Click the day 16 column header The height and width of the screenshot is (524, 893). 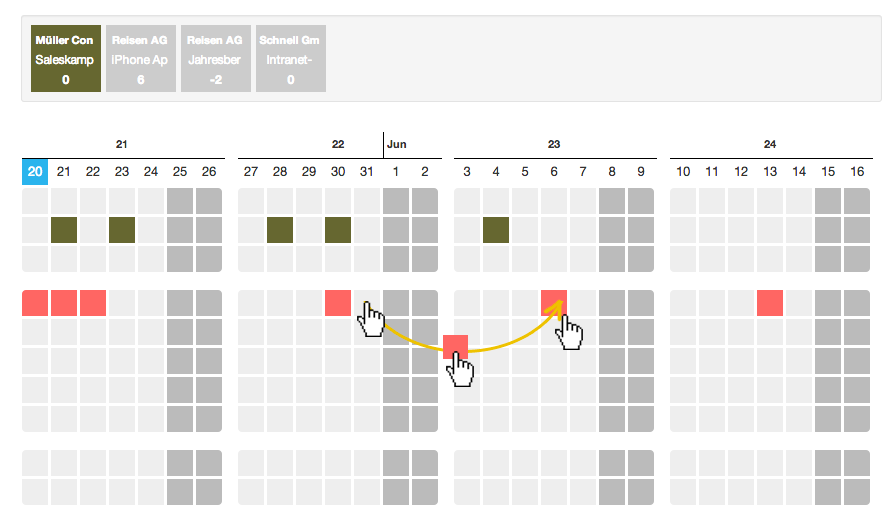pos(857,171)
